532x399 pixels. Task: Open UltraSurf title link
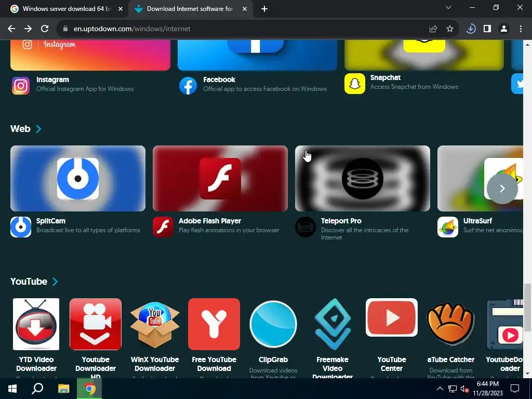pyautogui.click(x=478, y=221)
